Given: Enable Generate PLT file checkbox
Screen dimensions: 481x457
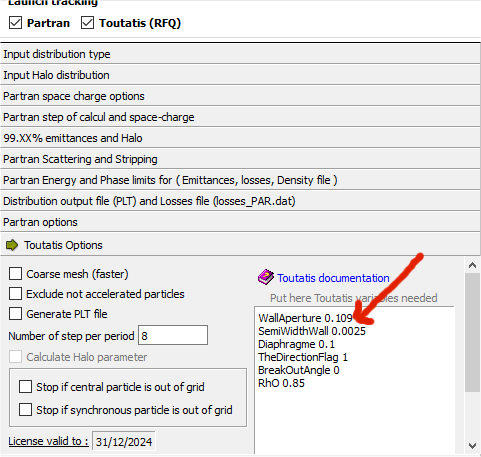Looking at the screenshot, I should coord(15,314).
